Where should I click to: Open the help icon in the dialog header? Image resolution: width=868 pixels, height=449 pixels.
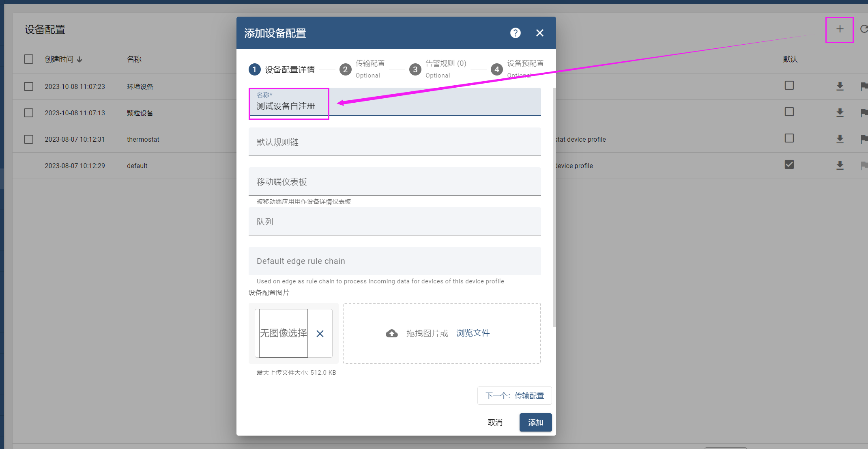515,33
